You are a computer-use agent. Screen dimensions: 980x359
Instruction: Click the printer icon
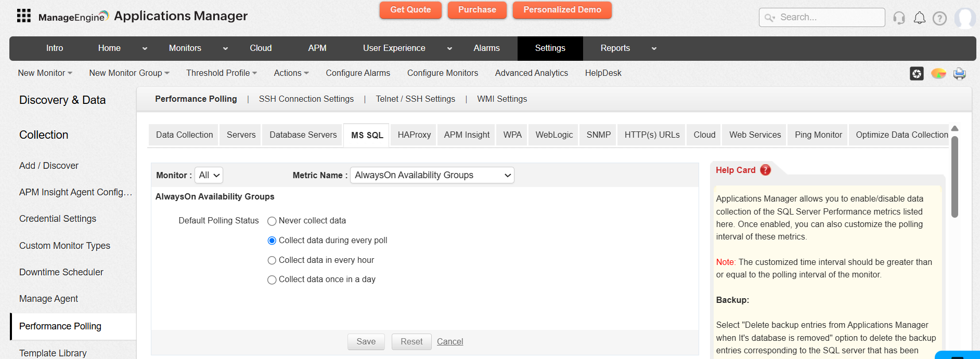click(x=959, y=74)
